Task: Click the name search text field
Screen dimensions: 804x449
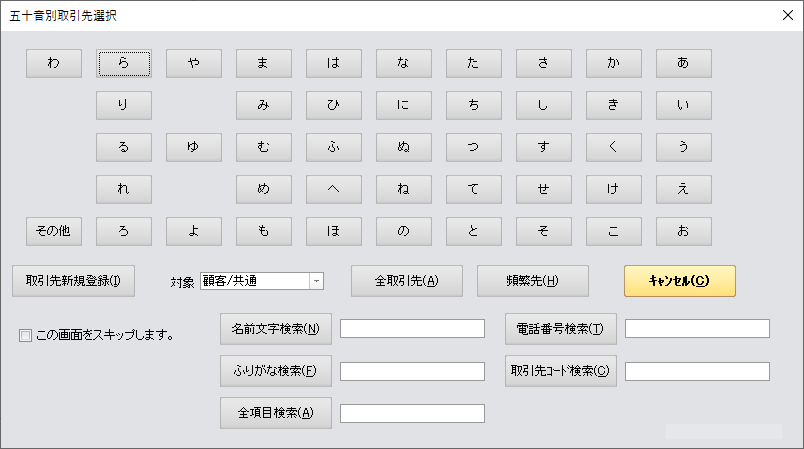Action: point(412,329)
